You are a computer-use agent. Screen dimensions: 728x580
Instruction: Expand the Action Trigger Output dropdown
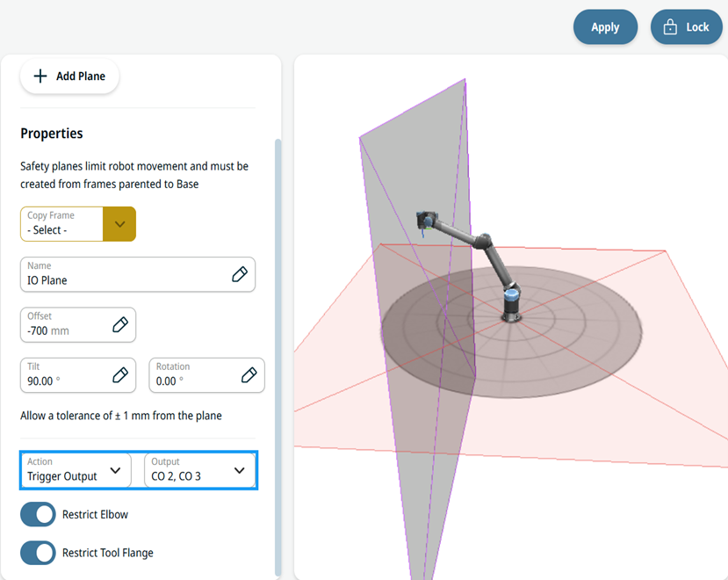point(76,470)
